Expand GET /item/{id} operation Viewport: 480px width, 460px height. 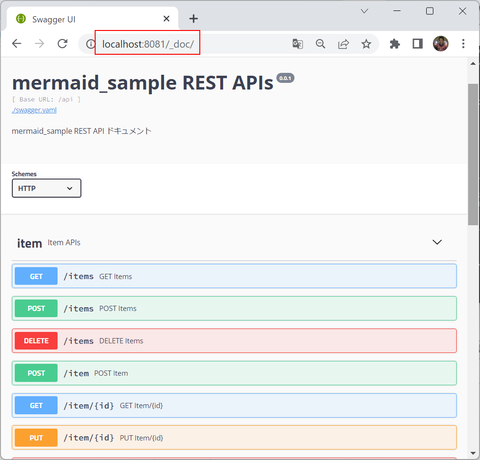click(234, 405)
